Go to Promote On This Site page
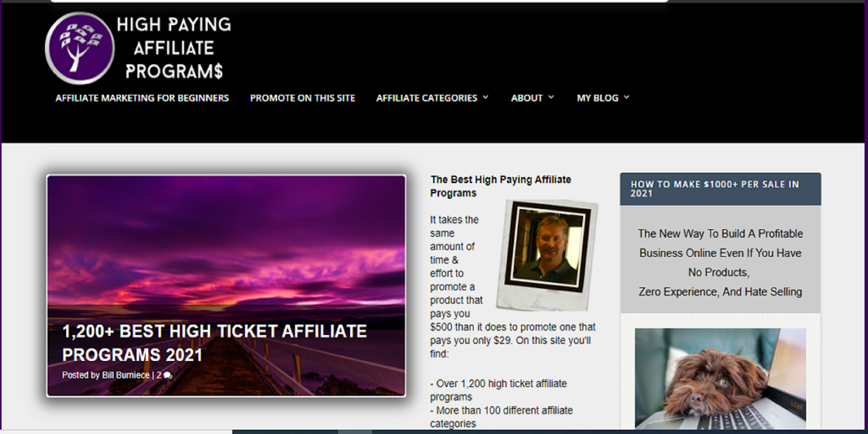868x434 pixels. tap(303, 98)
